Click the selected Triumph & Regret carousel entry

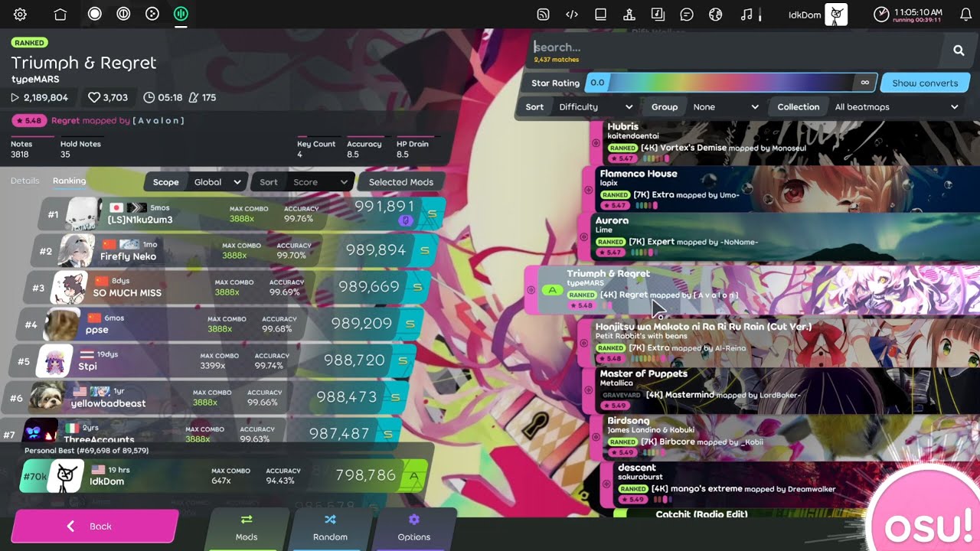752,290
